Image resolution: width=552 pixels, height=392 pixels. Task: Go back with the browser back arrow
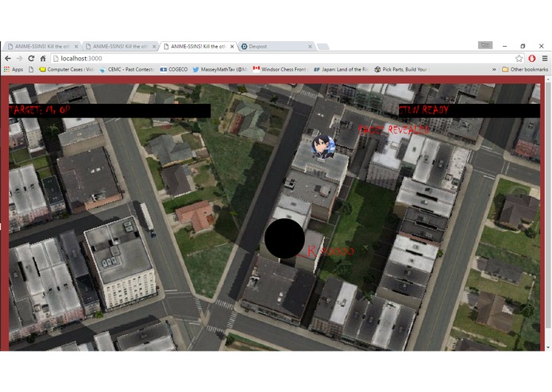pos(8,59)
